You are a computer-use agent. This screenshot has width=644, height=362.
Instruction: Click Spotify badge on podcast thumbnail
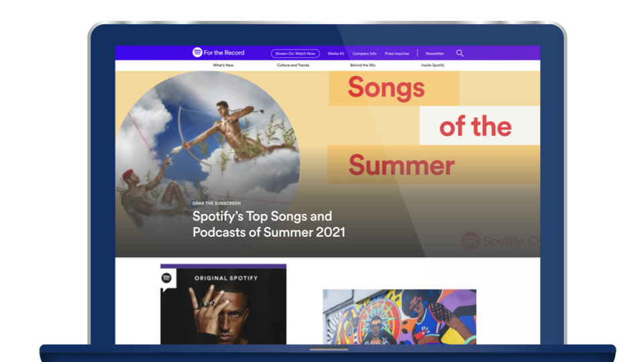[x=167, y=278]
